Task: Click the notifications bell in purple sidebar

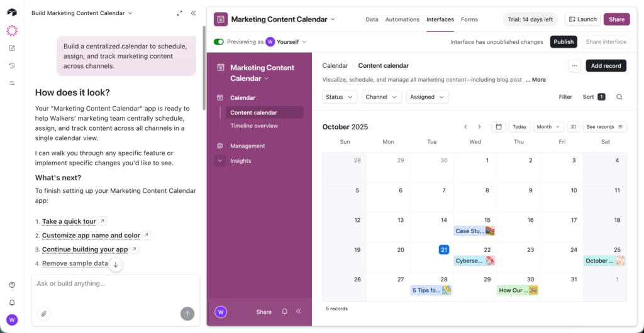Action: coord(285,312)
